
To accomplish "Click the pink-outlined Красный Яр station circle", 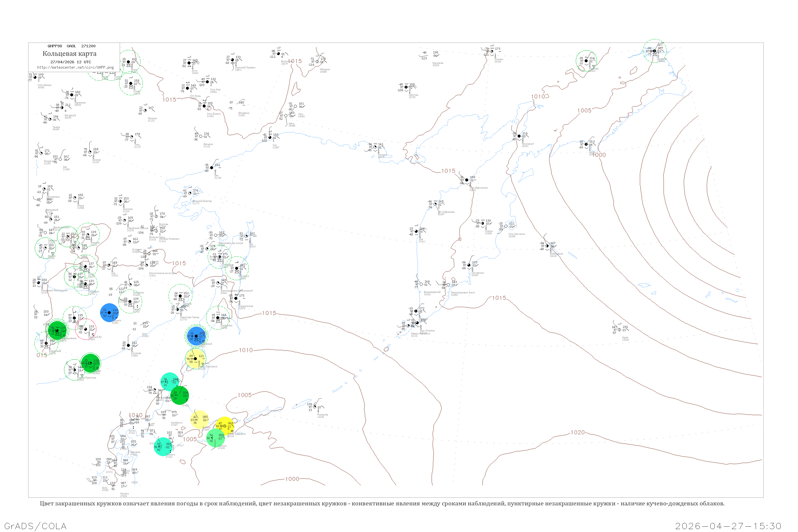I will click(x=85, y=329).
